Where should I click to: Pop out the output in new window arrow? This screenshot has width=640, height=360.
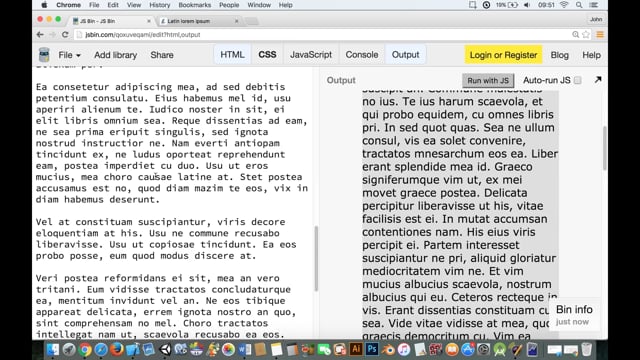click(598, 80)
